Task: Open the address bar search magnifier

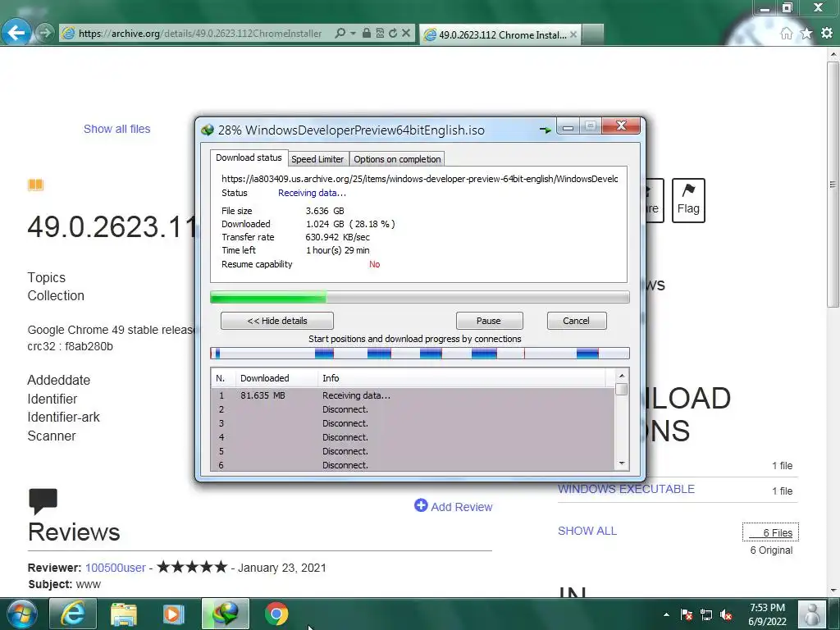Action: click(x=340, y=33)
